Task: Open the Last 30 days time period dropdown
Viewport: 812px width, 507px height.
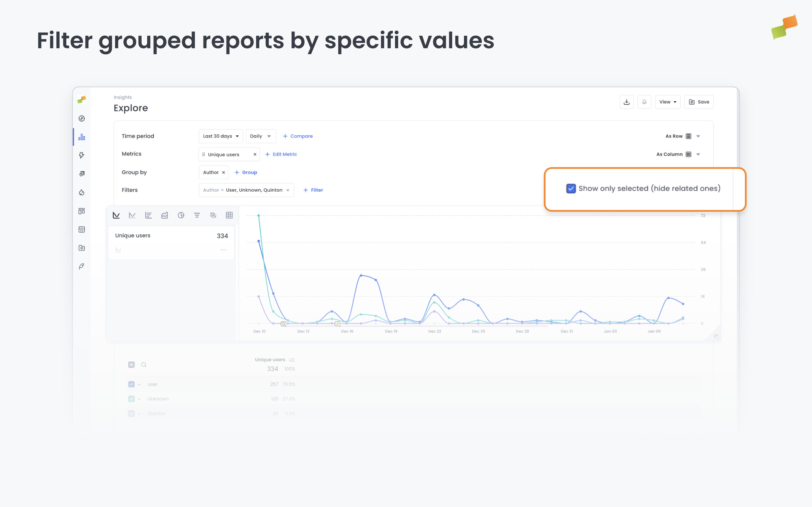Action: (x=220, y=136)
